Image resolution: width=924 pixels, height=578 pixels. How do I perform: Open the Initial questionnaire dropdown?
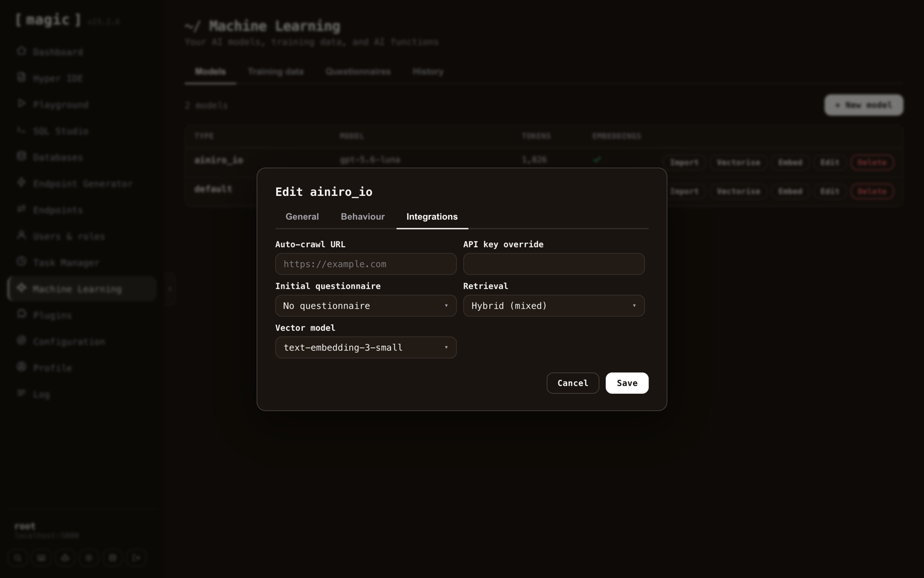coord(366,306)
